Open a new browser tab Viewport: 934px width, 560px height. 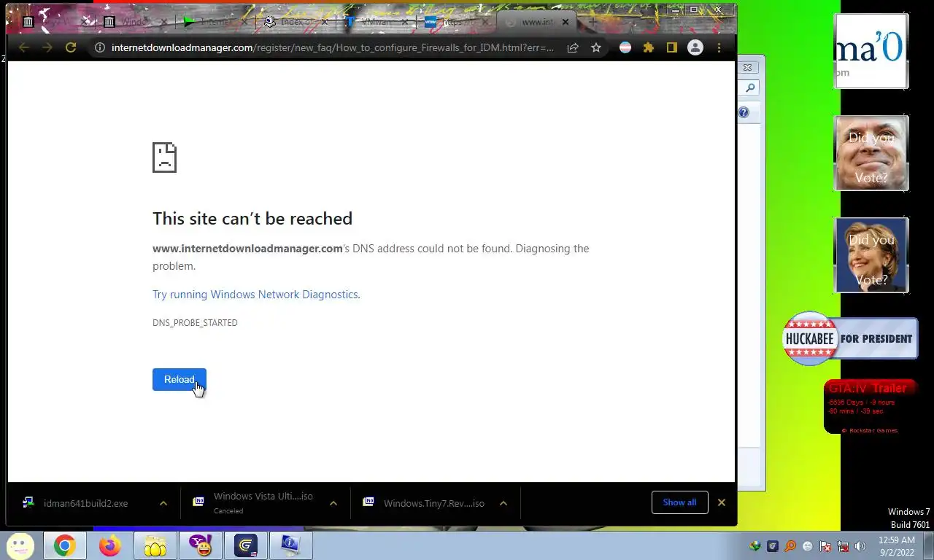592,22
